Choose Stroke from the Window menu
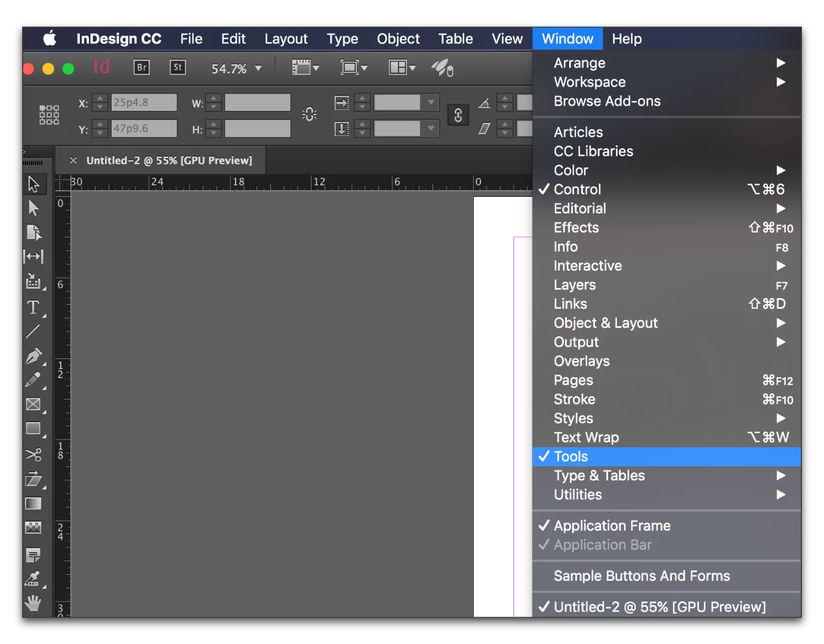Viewport: 824px width, 644px height. 666,400
